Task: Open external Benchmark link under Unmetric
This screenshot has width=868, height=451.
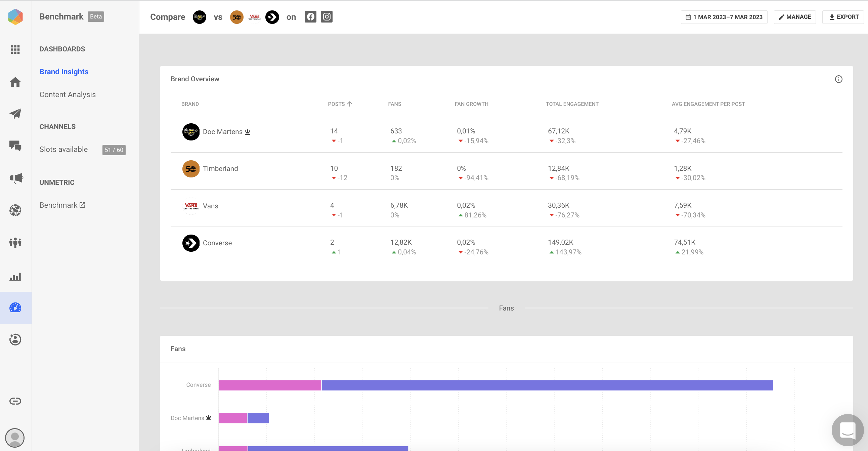Action: pos(62,205)
